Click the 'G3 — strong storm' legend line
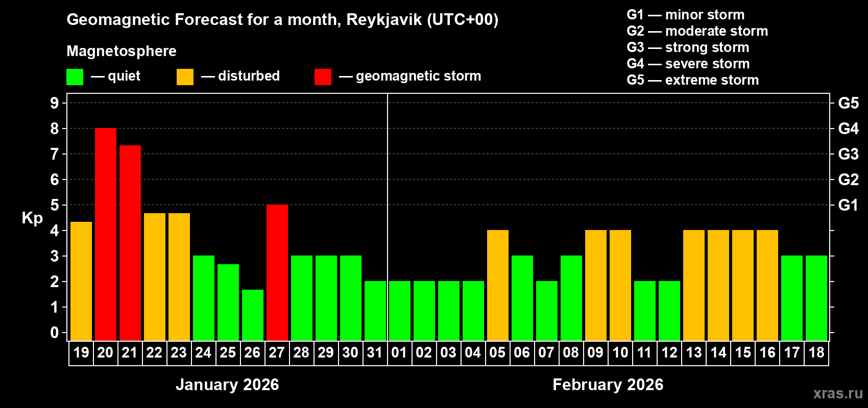The image size is (868, 408). [688, 47]
